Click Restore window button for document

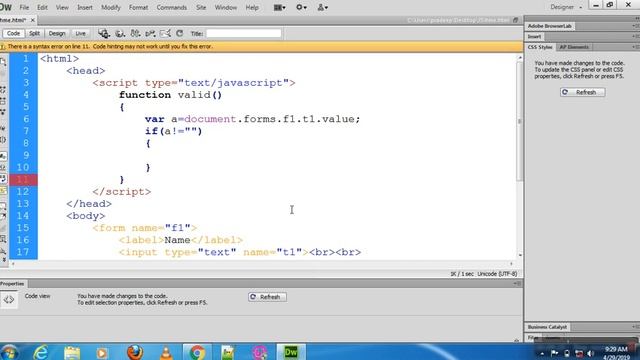[x=516, y=20]
